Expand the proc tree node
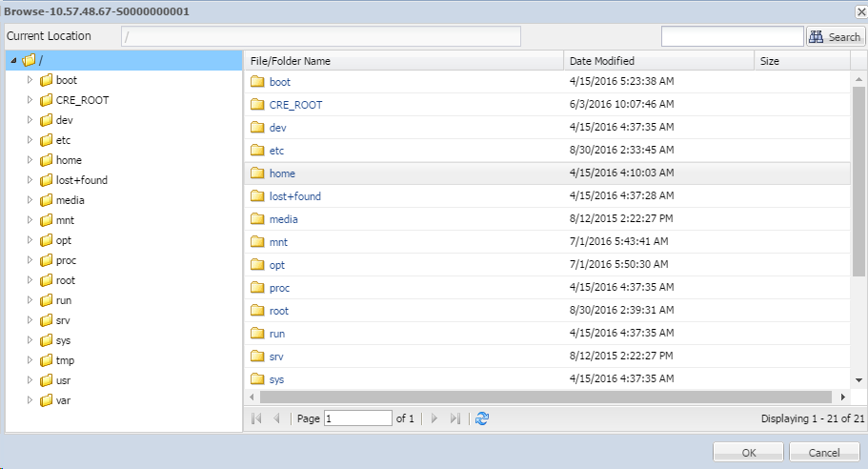Viewport: 868px width, 469px height. point(30,259)
